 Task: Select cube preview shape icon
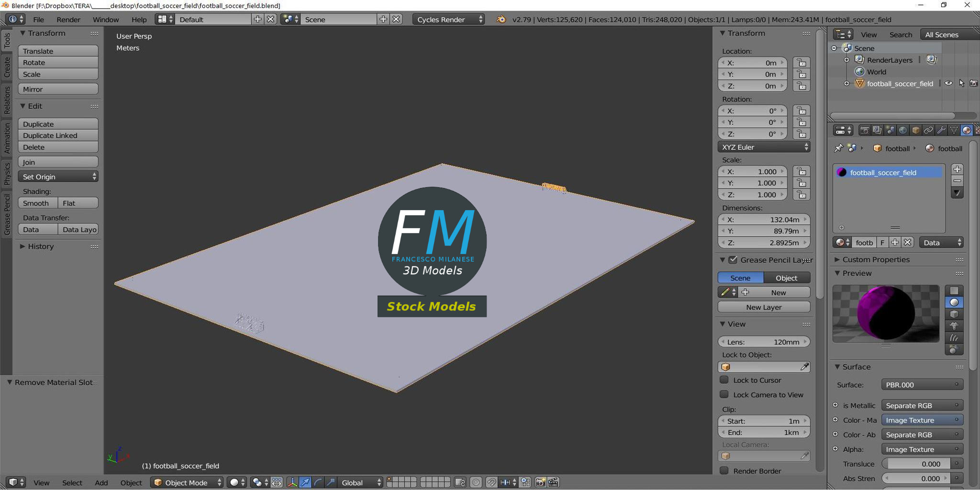[x=954, y=314]
